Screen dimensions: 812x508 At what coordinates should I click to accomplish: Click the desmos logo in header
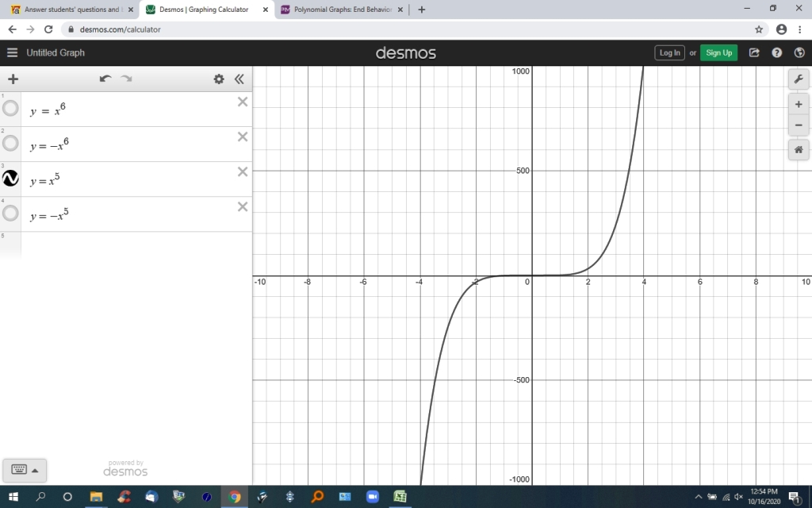pyautogui.click(x=405, y=53)
